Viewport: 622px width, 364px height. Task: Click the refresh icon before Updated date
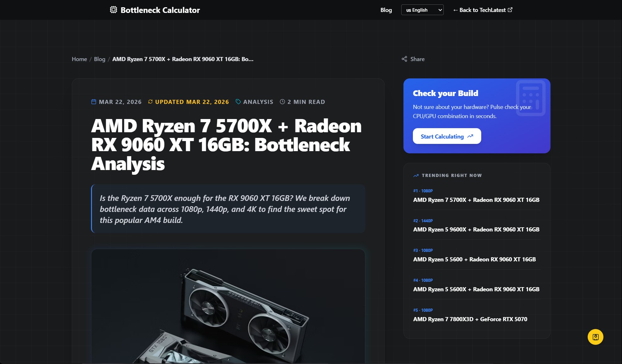[x=150, y=102]
